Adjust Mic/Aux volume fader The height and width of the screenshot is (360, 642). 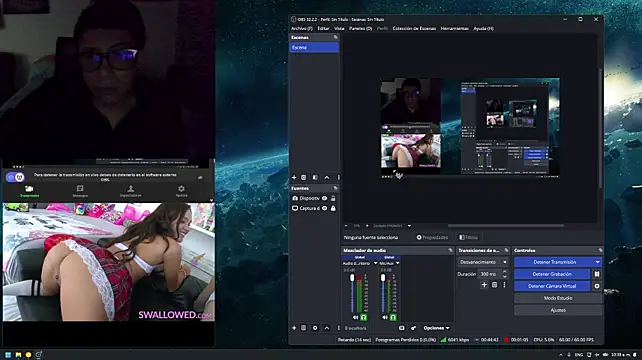point(383,278)
